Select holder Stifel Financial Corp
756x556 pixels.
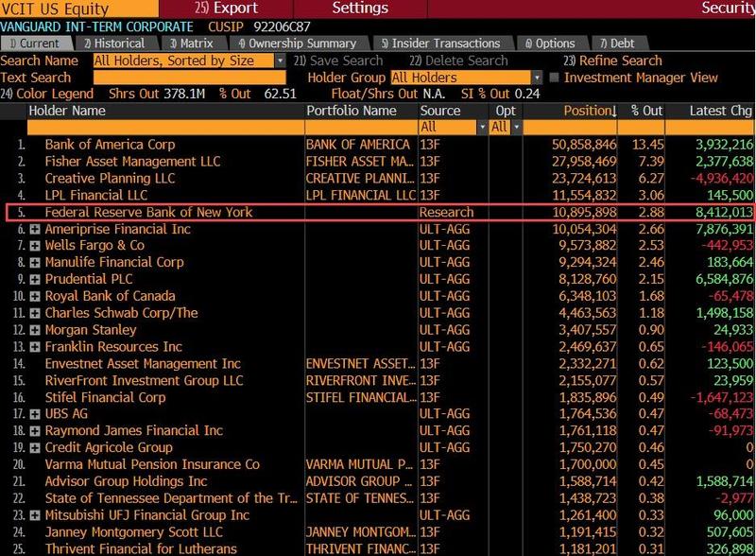tap(105, 398)
